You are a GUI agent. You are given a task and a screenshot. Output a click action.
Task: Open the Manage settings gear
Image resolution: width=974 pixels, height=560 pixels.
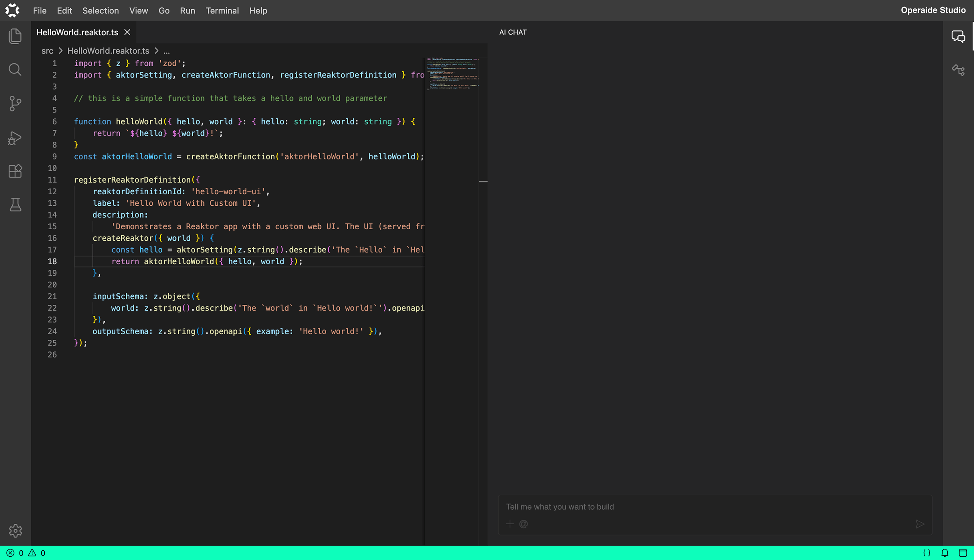click(x=15, y=530)
